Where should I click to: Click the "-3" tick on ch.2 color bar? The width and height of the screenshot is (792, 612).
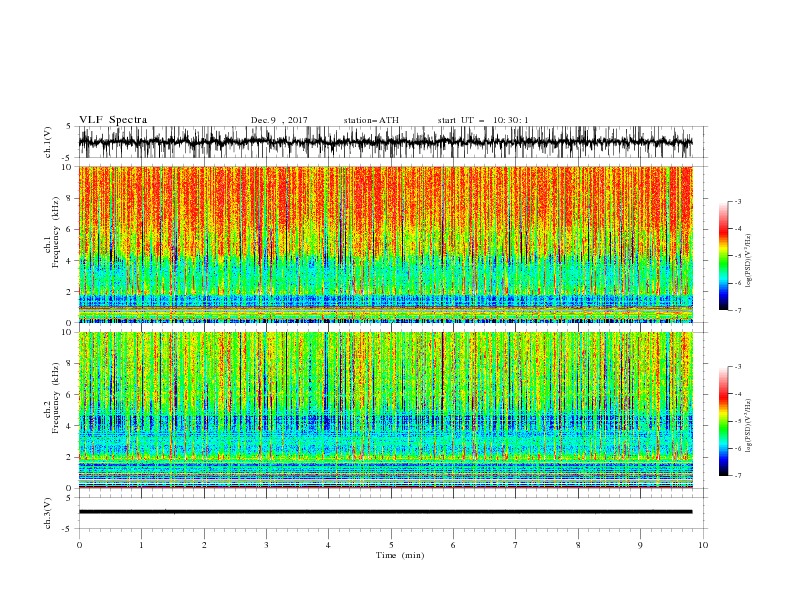738,367
